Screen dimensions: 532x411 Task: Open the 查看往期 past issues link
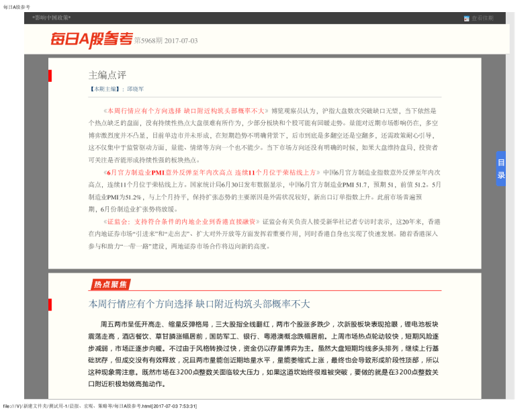(x=482, y=18)
